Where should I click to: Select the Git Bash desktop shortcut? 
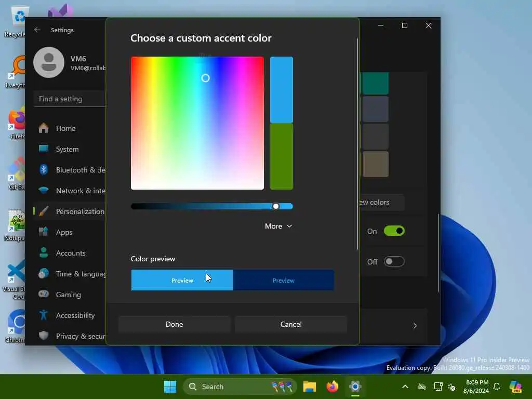point(16,174)
